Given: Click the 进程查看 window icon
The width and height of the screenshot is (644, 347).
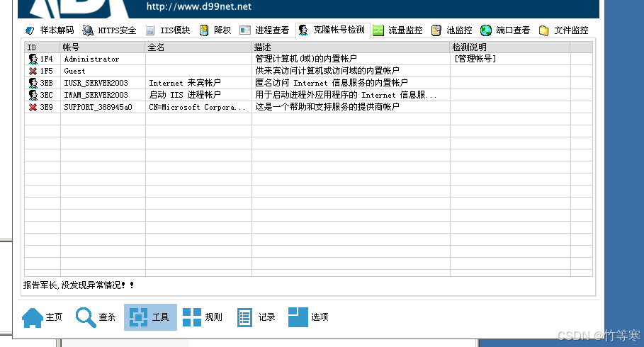Looking at the screenshot, I should 245,30.
